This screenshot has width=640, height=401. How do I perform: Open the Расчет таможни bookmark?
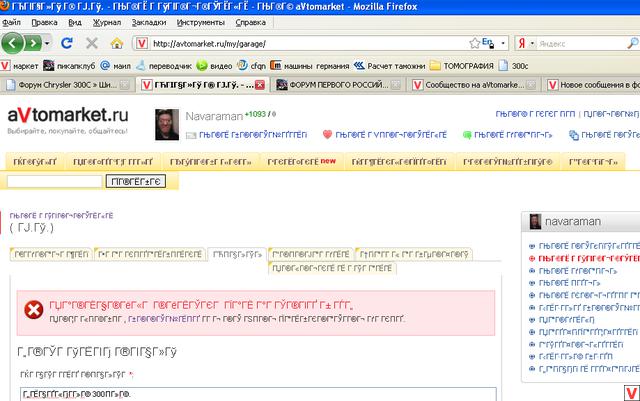coord(389,66)
